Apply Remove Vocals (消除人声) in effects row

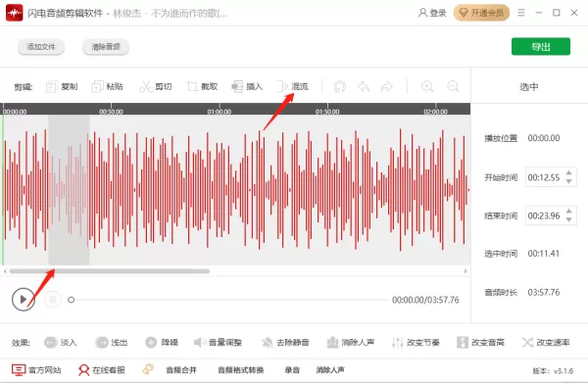tap(351, 342)
